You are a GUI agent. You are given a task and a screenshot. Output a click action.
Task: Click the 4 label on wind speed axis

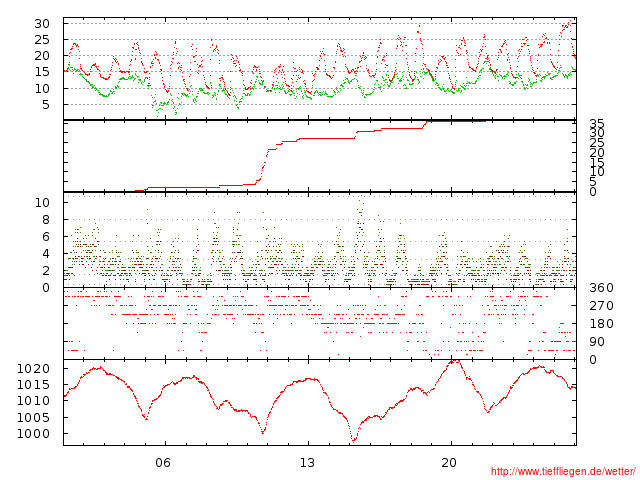pos(46,254)
